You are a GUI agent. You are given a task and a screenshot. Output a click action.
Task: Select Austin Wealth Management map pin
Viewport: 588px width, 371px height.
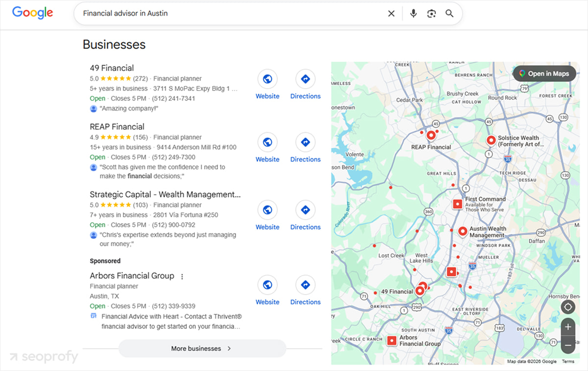tap(463, 231)
